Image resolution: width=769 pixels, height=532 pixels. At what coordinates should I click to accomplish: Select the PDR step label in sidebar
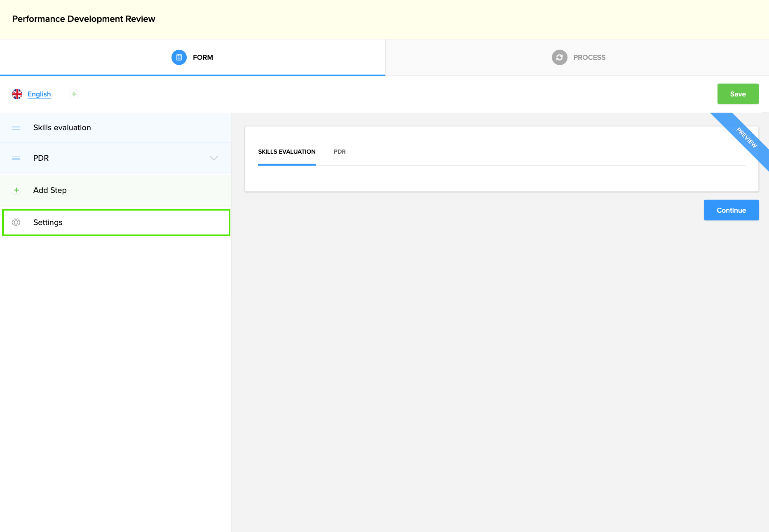pyautogui.click(x=41, y=158)
